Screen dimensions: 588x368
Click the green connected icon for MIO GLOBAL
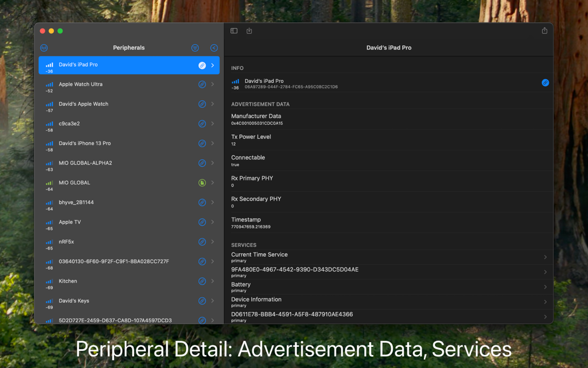coord(202,183)
